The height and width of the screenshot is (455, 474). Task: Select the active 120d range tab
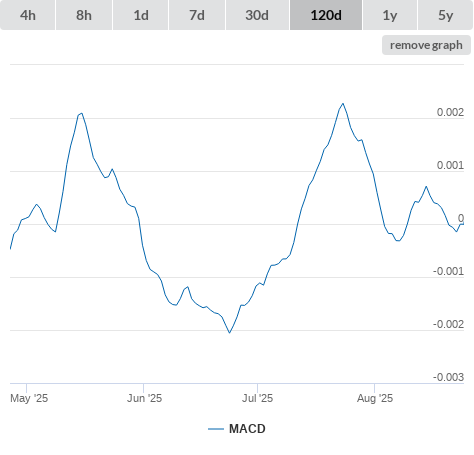(x=326, y=15)
